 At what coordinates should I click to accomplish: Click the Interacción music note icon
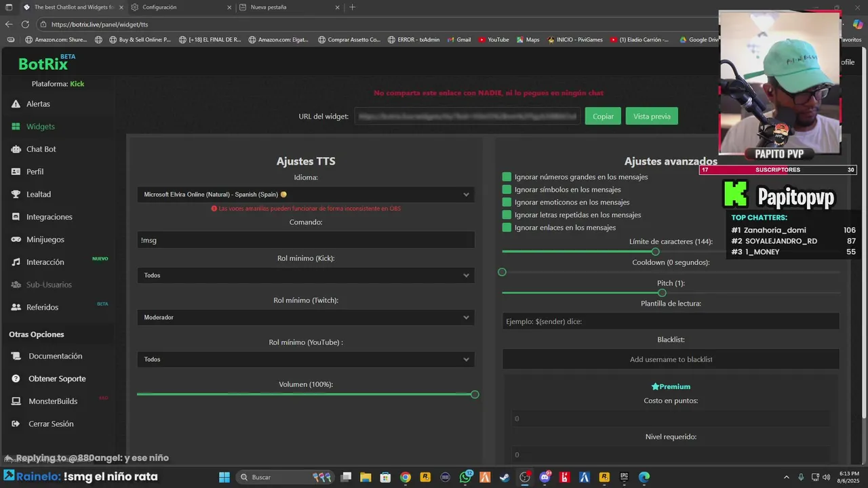tap(16, 262)
